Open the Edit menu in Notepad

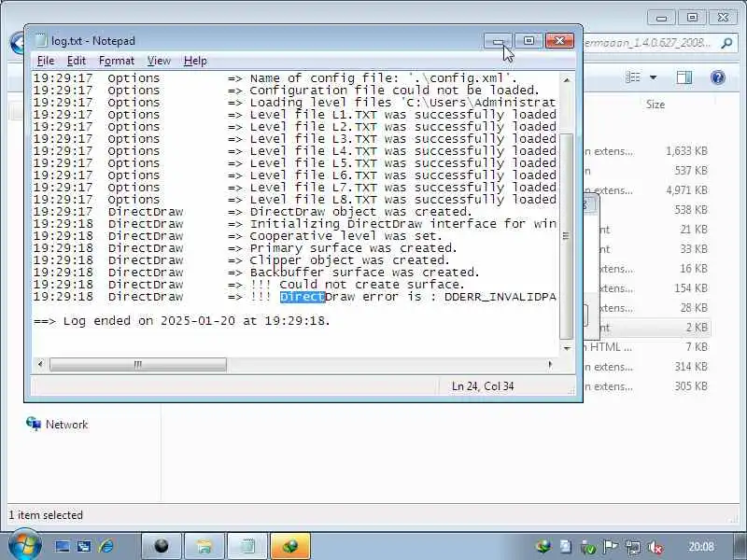tap(77, 61)
